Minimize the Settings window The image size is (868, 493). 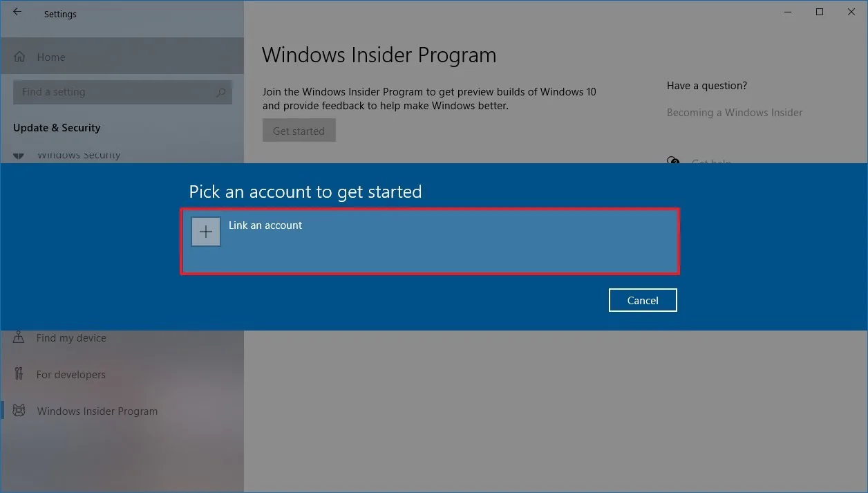click(x=788, y=12)
